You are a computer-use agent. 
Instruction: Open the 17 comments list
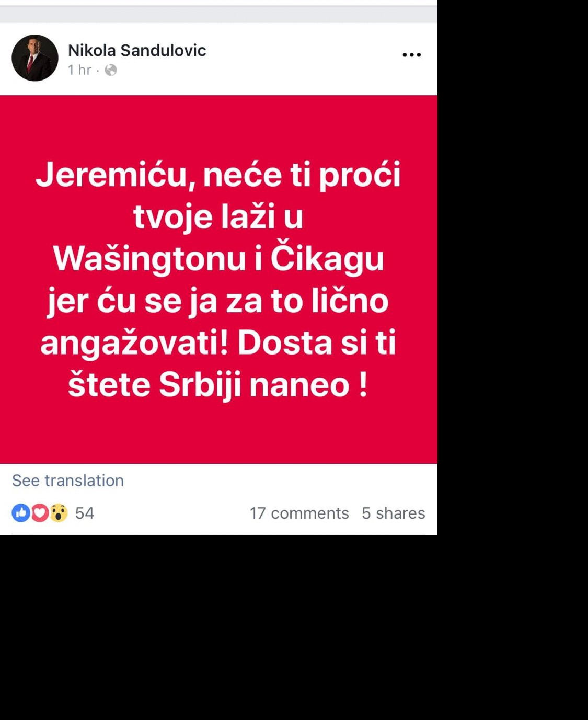299,513
